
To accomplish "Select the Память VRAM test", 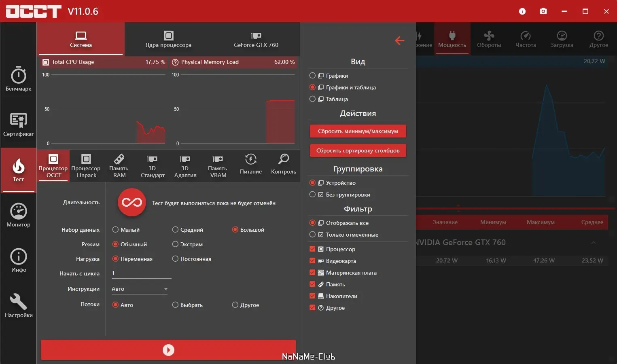I will point(218,166).
